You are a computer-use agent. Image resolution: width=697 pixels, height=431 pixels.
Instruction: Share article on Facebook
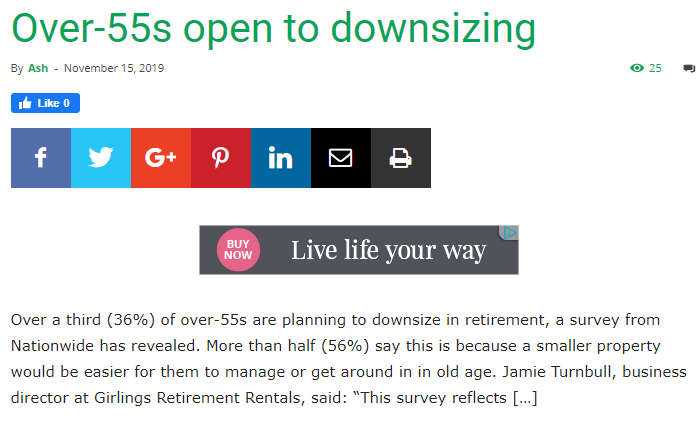pyautogui.click(x=41, y=158)
